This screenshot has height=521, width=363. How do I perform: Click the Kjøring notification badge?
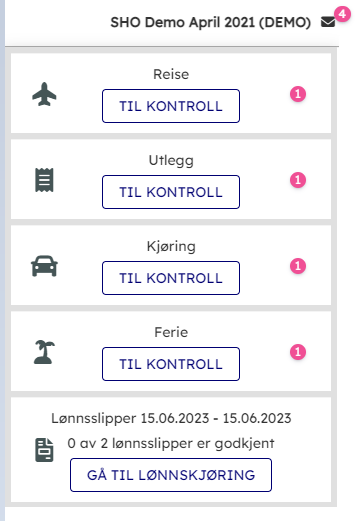(298, 266)
